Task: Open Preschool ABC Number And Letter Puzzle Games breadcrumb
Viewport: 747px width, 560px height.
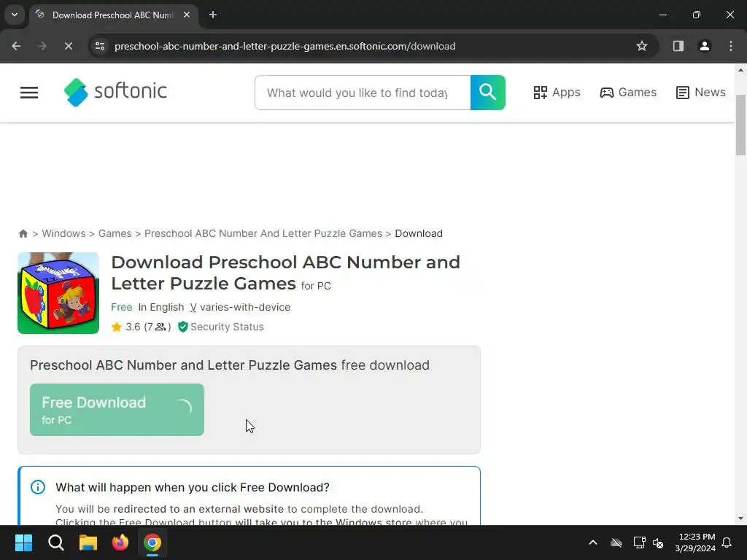Action: [x=263, y=233]
